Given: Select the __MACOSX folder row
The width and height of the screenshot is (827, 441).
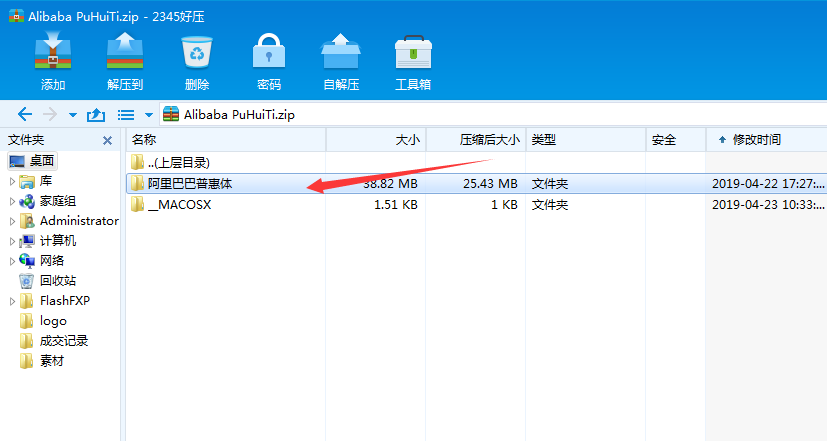Looking at the screenshot, I should pos(477,205).
